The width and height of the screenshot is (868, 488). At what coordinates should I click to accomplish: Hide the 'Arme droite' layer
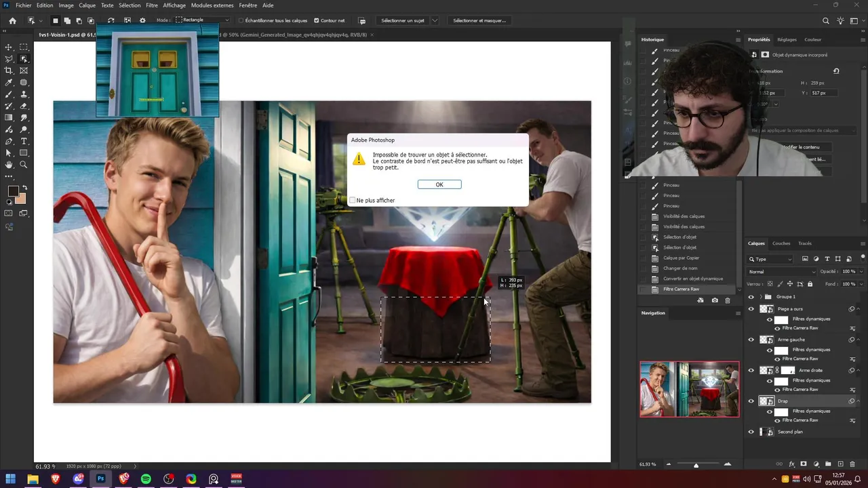(751, 371)
